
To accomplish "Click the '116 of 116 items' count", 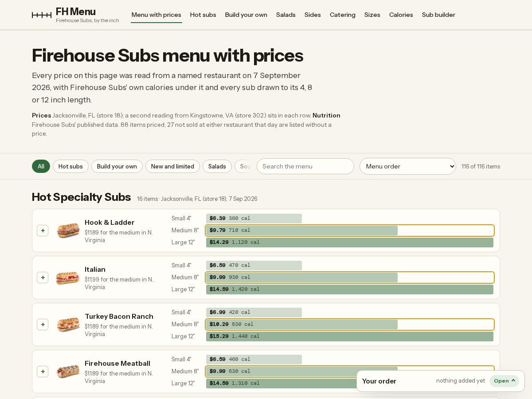I will click(x=481, y=166).
